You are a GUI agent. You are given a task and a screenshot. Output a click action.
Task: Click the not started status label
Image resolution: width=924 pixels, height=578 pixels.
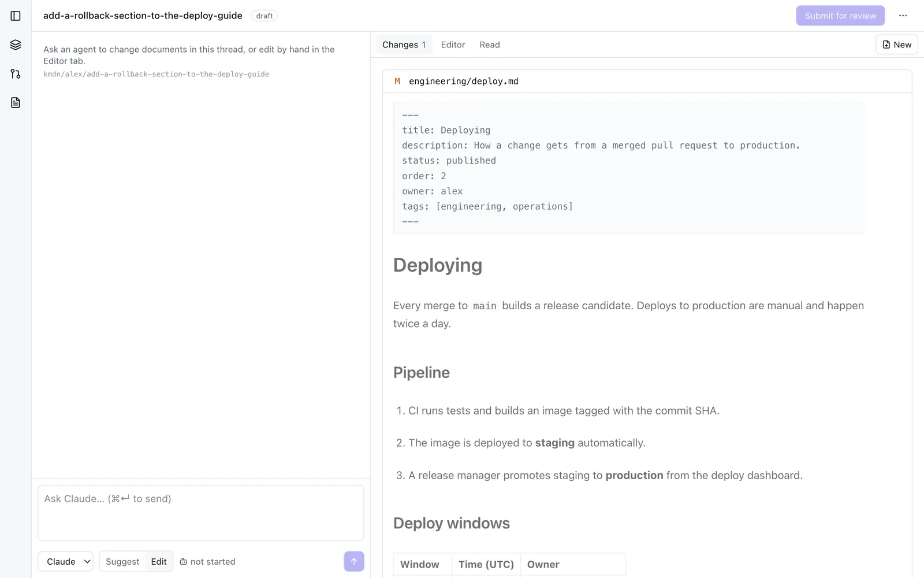pos(213,561)
